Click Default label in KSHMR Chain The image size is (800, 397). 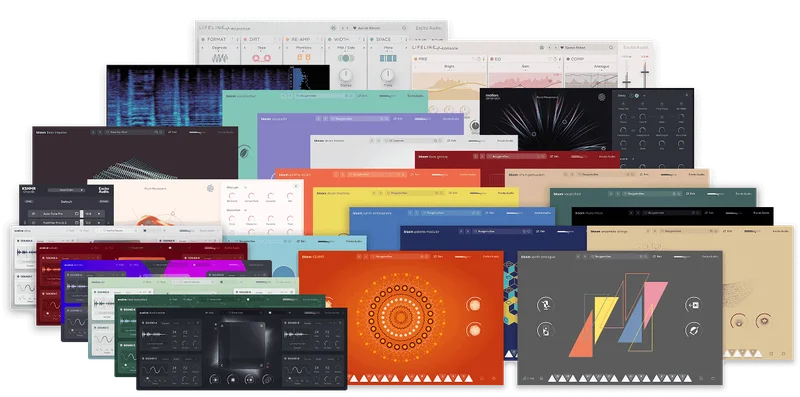click(66, 202)
